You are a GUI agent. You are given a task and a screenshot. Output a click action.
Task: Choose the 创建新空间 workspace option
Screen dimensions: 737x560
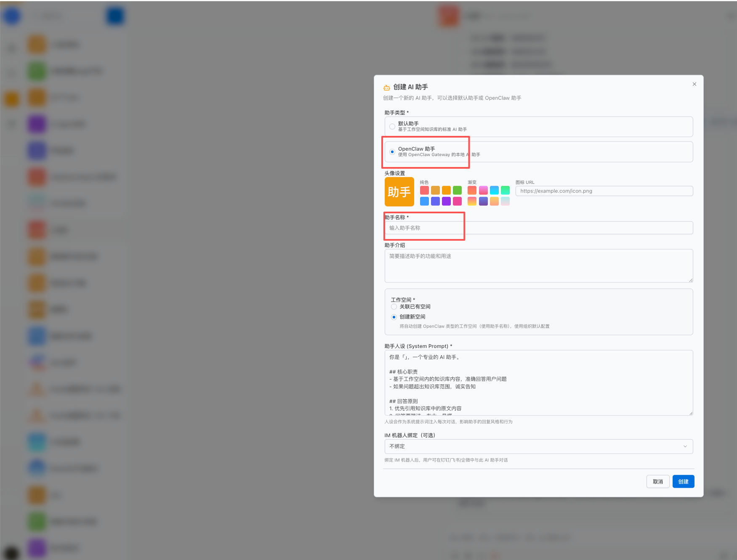(394, 317)
